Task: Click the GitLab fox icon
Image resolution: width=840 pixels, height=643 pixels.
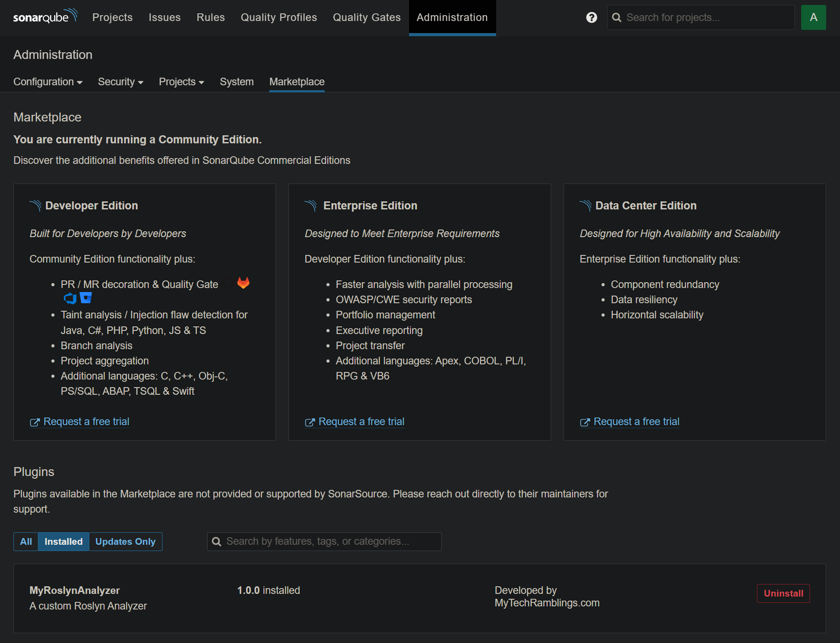Action: point(243,283)
